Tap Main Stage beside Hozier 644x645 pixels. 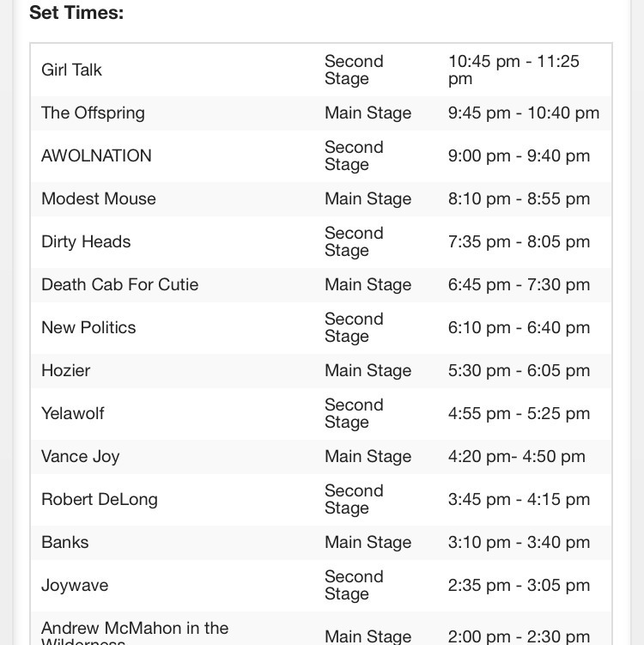click(368, 371)
